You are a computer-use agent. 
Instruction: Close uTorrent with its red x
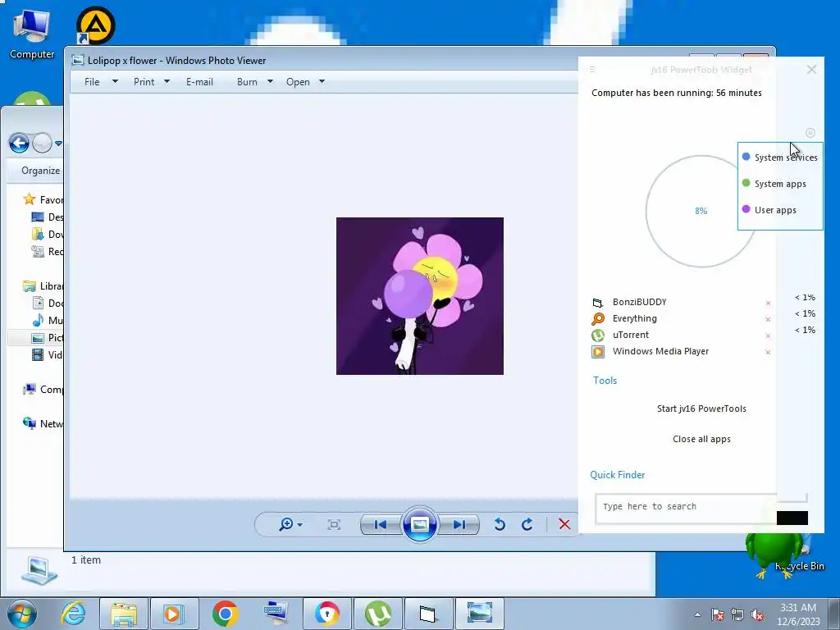pyautogui.click(x=768, y=336)
